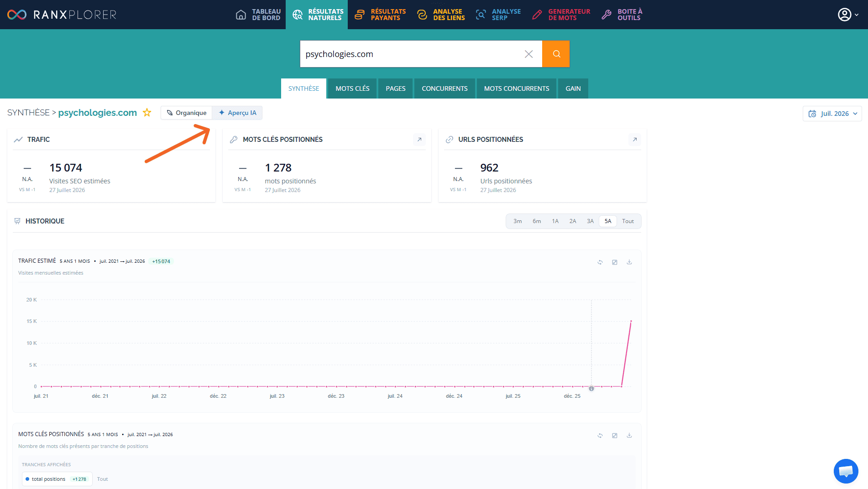The width and height of the screenshot is (868, 489).
Task: Clear the search field with X icon
Action: (x=528, y=54)
